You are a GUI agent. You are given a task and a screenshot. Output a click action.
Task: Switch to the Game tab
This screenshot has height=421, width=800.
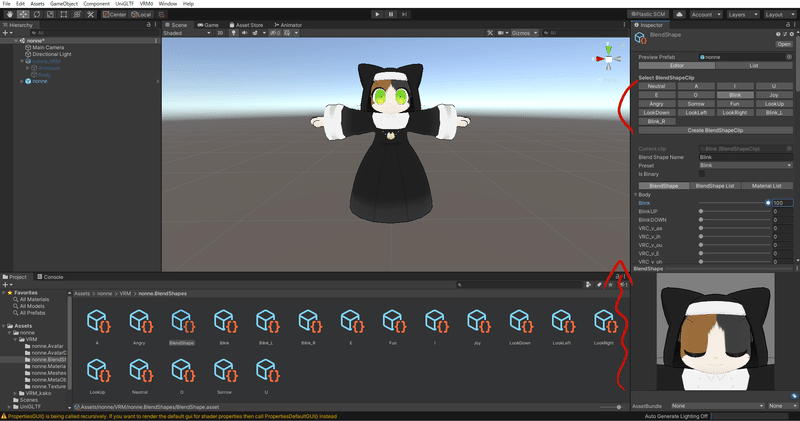[x=208, y=24]
